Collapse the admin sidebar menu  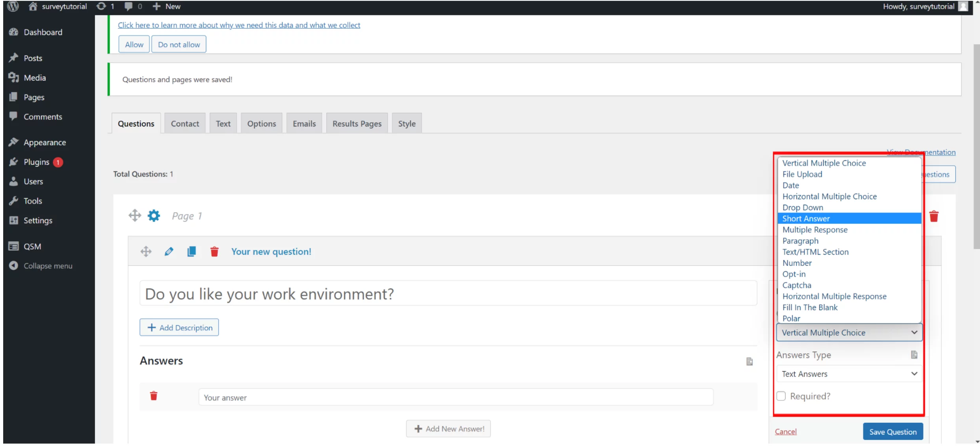point(48,266)
